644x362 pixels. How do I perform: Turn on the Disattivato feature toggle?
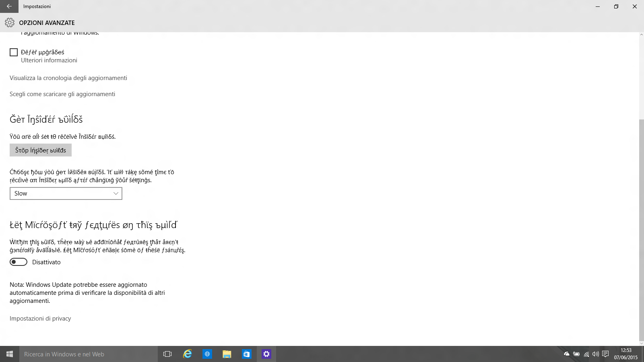click(19, 262)
